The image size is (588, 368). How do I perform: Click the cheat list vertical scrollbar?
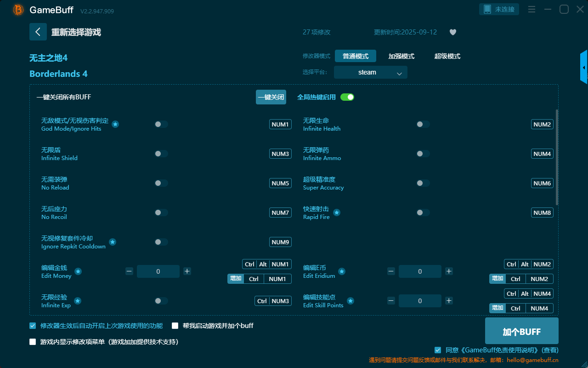(x=557, y=157)
